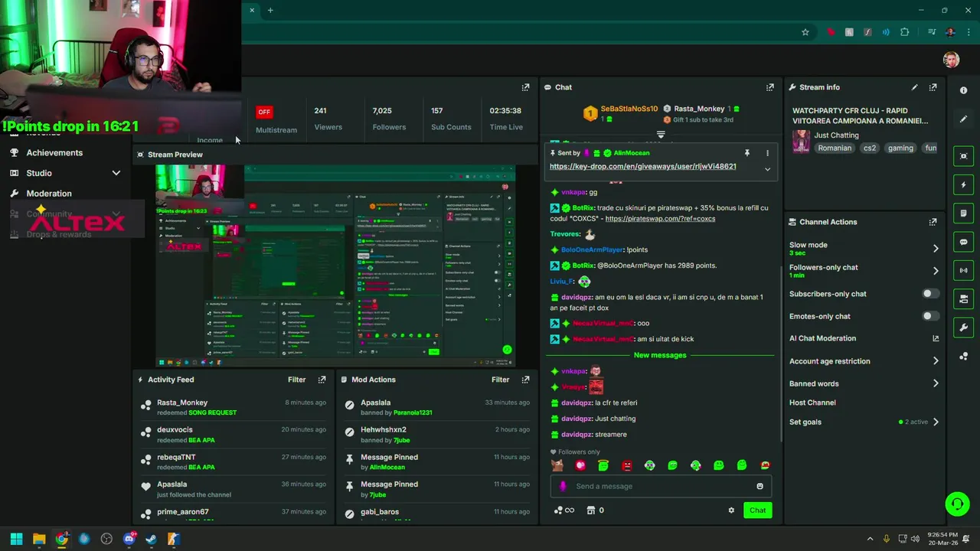Open pinned message three-dot options
980x551 pixels.
[767, 153]
